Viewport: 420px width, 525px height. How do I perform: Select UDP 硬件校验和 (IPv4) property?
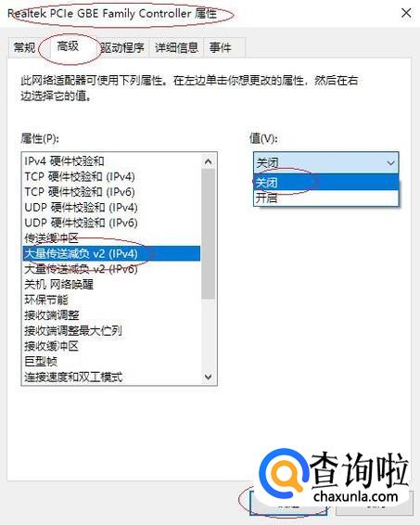112,207
